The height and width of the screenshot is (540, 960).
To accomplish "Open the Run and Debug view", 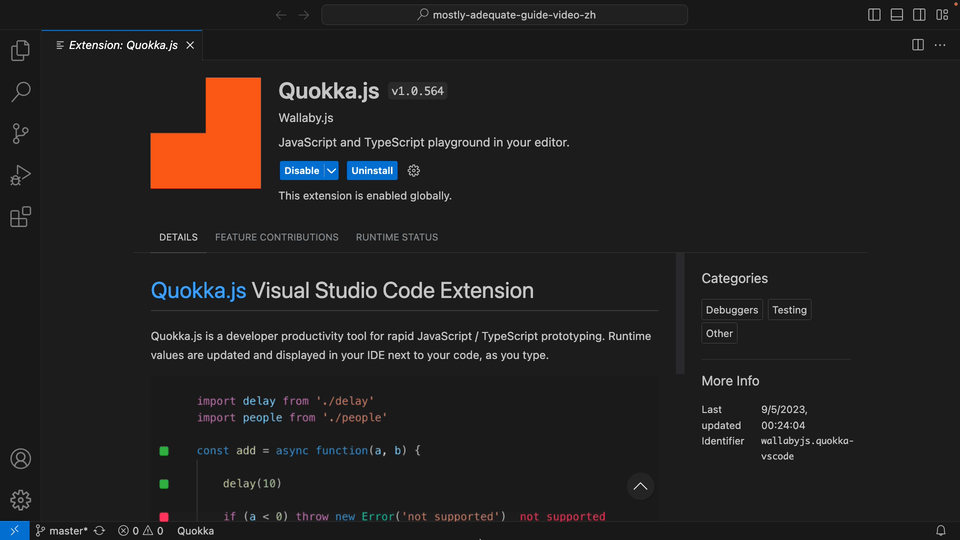I will tap(20, 175).
